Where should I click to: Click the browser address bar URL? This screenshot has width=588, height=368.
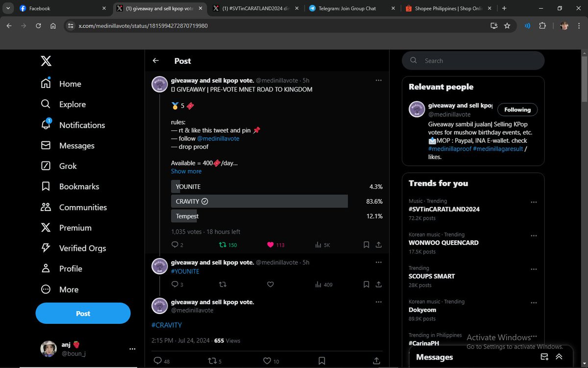click(x=143, y=26)
